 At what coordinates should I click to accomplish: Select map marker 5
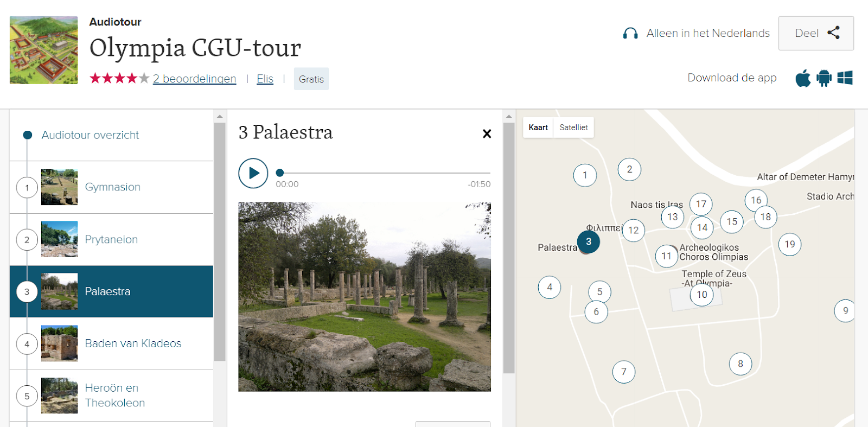(x=599, y=292)
